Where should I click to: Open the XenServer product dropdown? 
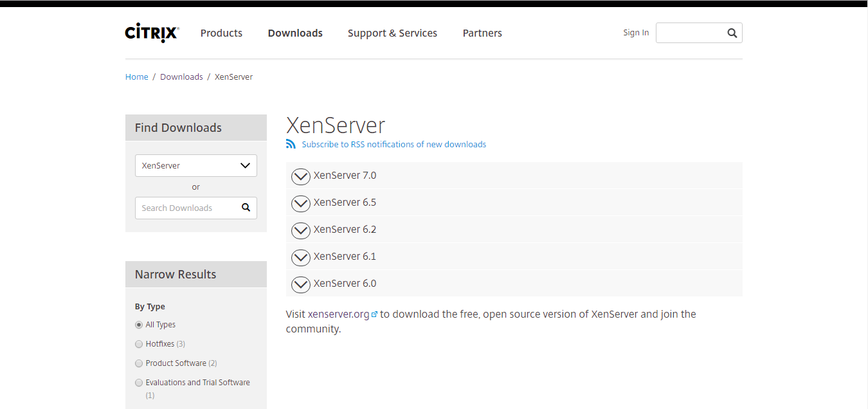coord(196,165)
